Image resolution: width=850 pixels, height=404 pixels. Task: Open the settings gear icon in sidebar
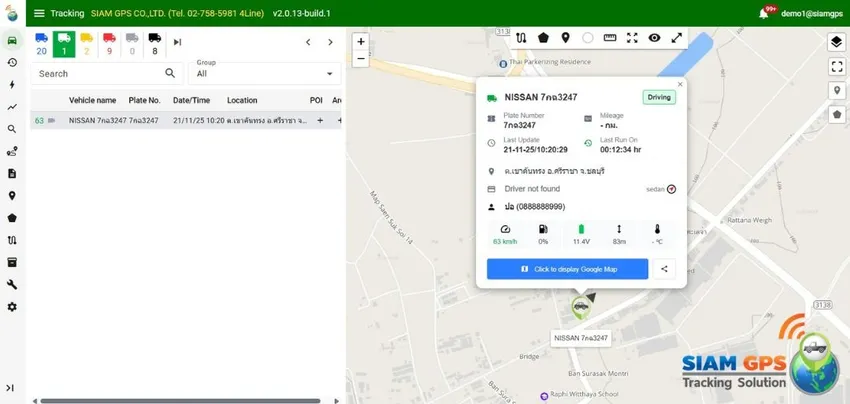tap(12, 307)
